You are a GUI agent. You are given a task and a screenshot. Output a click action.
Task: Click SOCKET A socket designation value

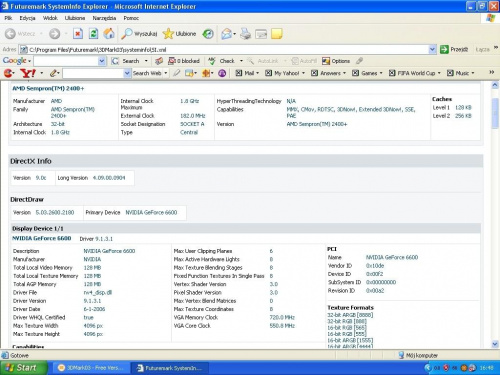tap(192, 124)
